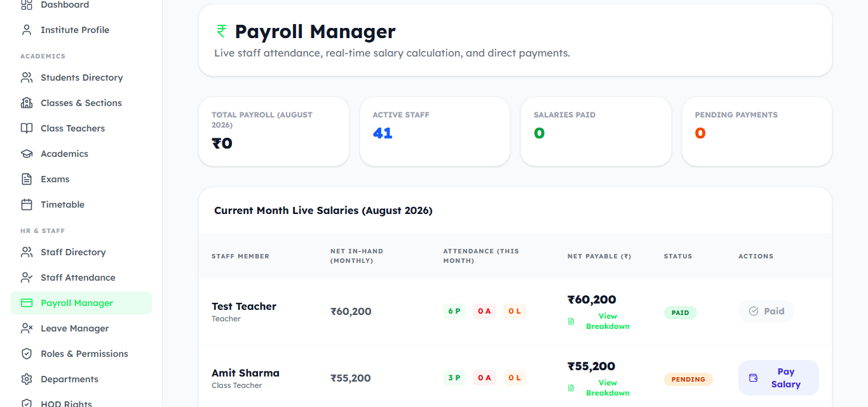868x407 pixels.
Task: Click the Roles & Permissions shield icon
Action: (27, 354)
